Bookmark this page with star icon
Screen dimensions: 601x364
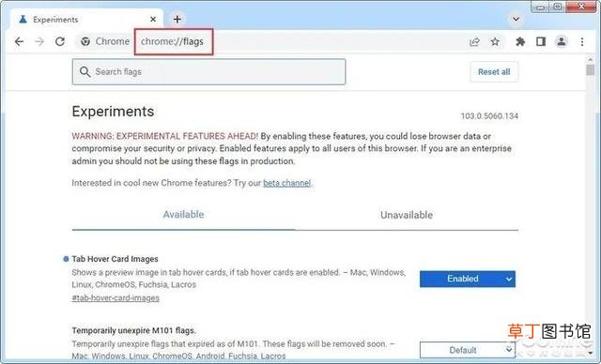(495, 41)
